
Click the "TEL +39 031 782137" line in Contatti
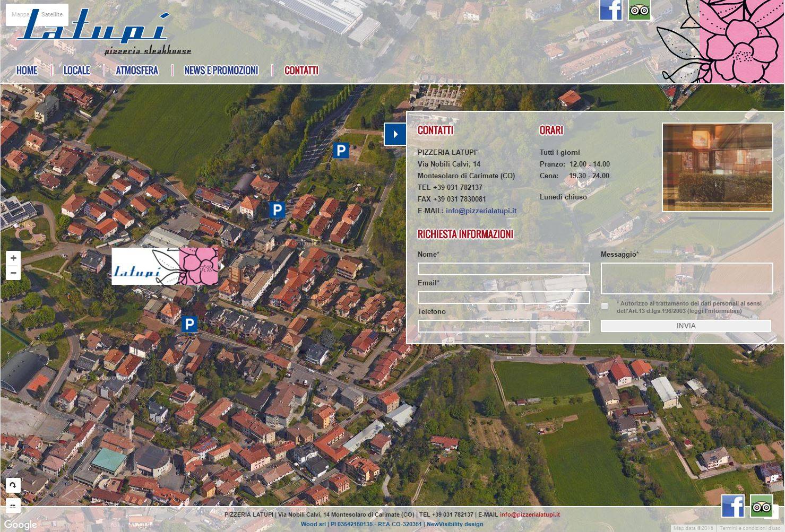pyautogui.click(x=450, y=187)
